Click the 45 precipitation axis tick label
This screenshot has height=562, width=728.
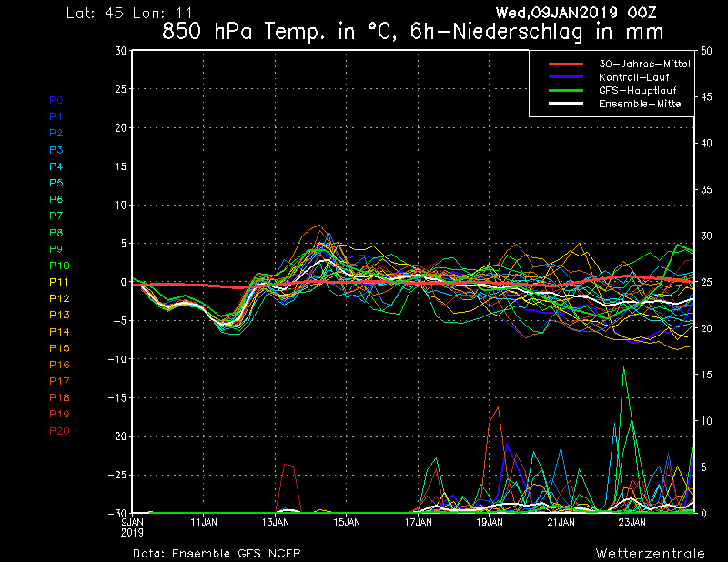(706, 97)
